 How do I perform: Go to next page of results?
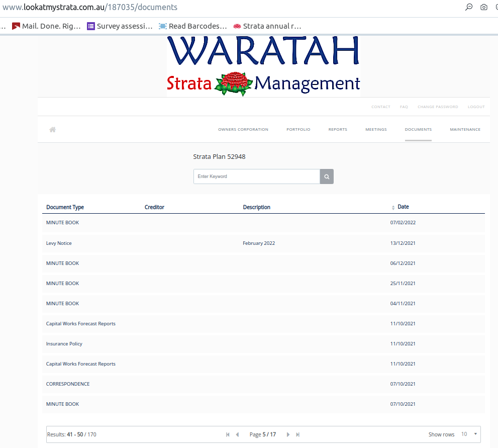(x=288, y=434)
